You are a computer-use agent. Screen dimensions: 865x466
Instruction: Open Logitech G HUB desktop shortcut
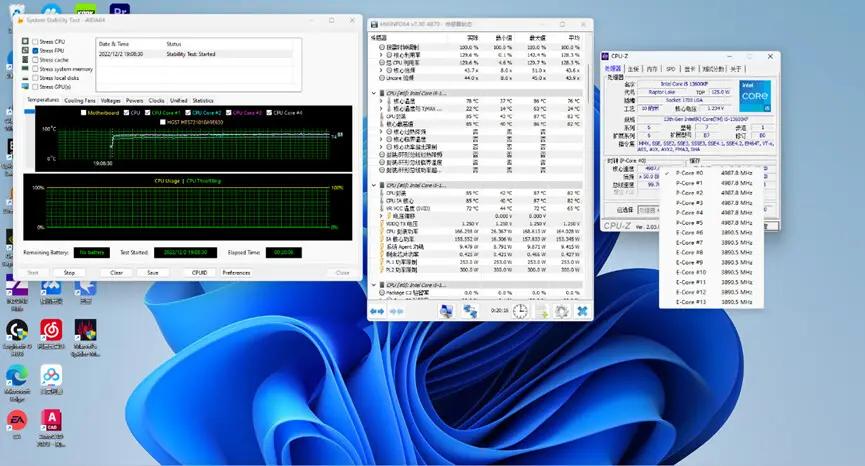[17, 330]
